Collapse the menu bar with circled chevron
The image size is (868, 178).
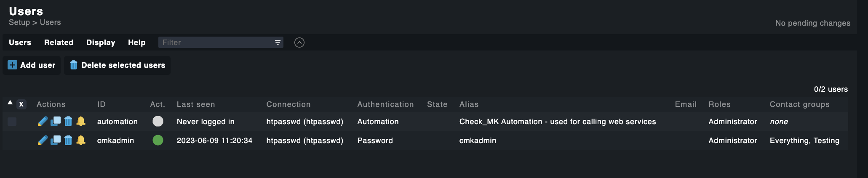click(299, 43)
